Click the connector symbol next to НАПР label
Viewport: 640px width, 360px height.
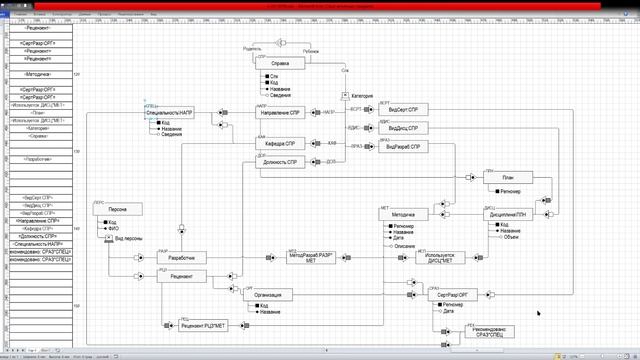point(315,112)
